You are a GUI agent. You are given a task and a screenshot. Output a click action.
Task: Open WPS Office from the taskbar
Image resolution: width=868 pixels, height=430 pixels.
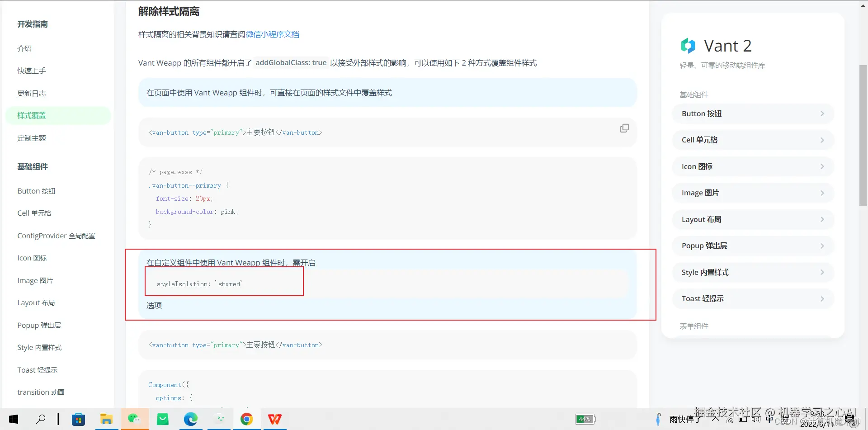tap(274, 419)
